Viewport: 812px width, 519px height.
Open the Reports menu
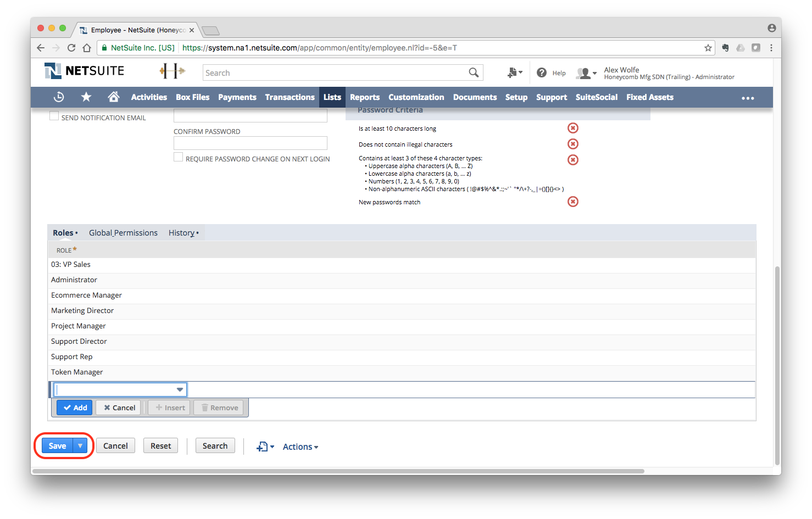coord(365,97)
